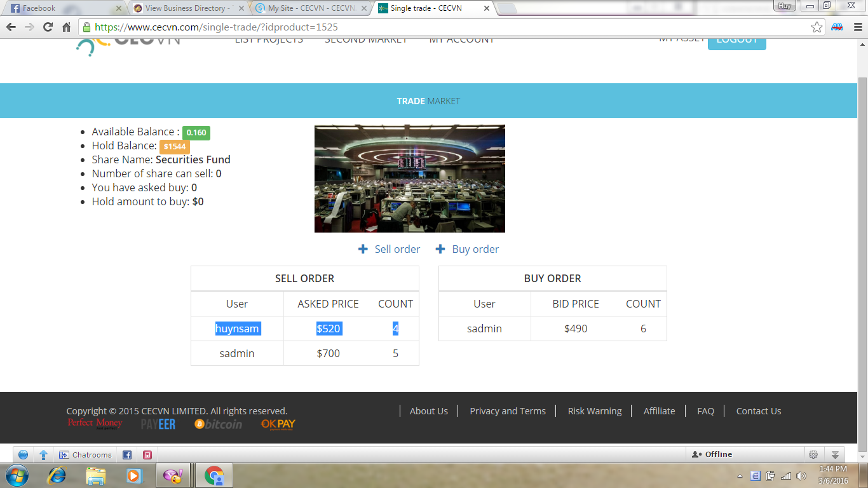Show hidden system tray icons
Screen dimensions: 868x488
point(740,476)
